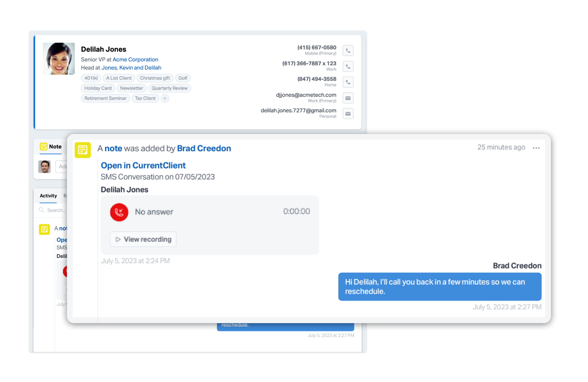Select the Retirement Seminar tag

click(x=105, y=98)
